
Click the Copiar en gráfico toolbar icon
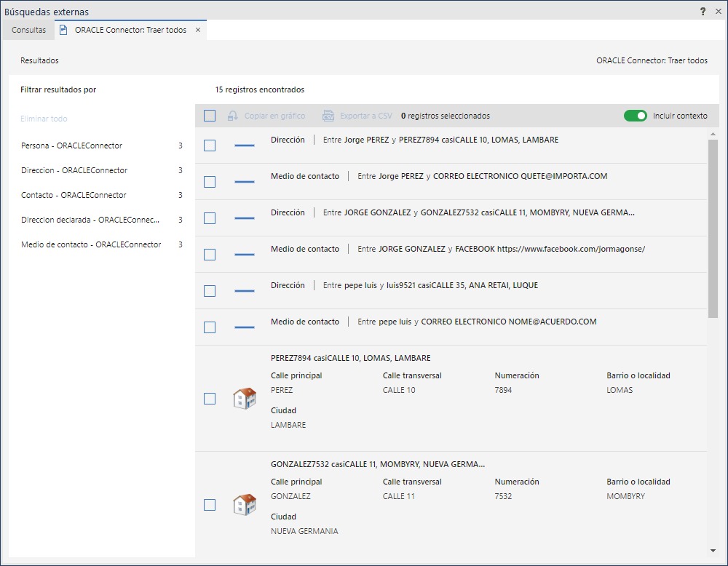click(231, 115)
